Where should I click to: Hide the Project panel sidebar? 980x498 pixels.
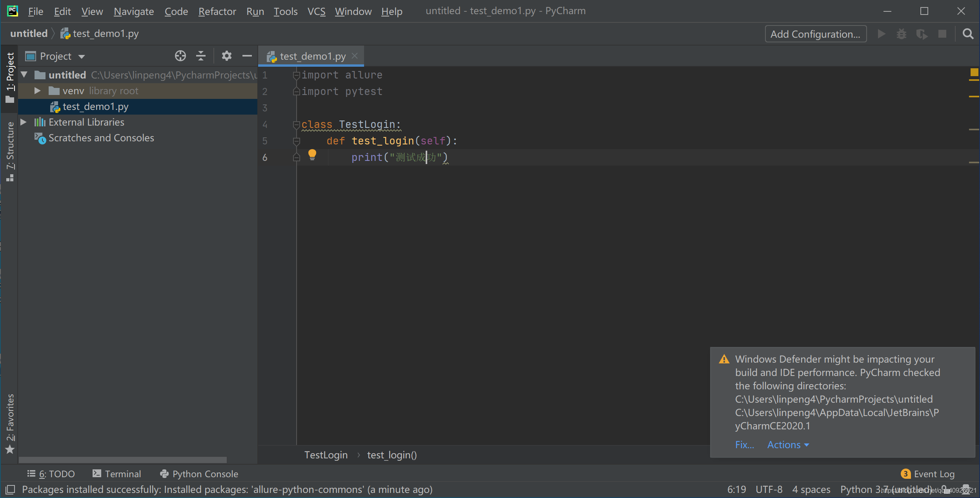tap(248, 56)
